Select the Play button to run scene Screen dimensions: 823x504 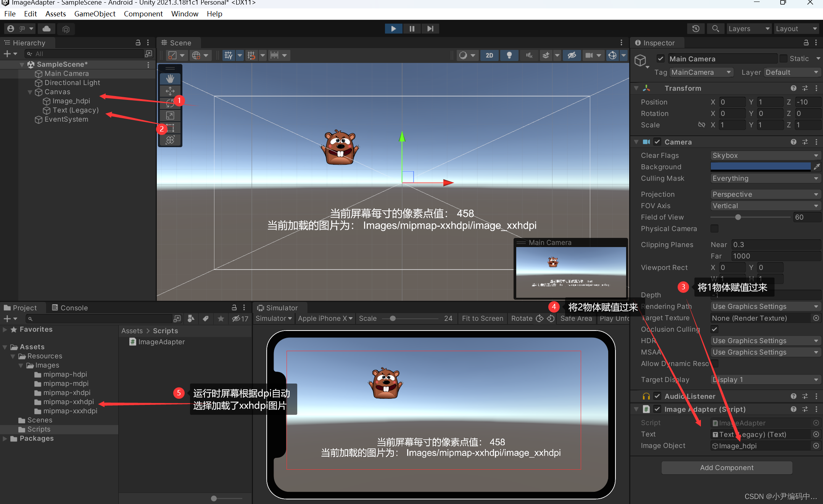click(393, 29)
